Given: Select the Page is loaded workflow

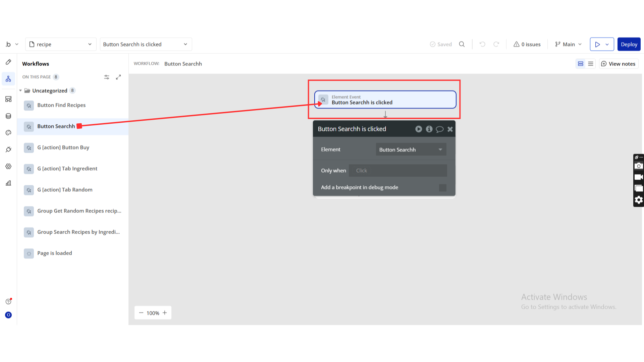Looking at the screenshot, I should tap(55, 253).
